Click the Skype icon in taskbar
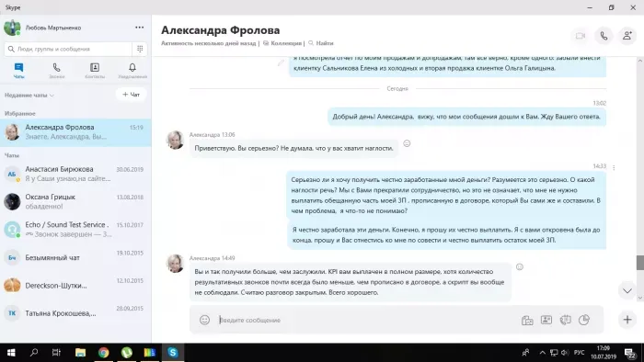Screen dimensions: 644x362 (173, 352)
